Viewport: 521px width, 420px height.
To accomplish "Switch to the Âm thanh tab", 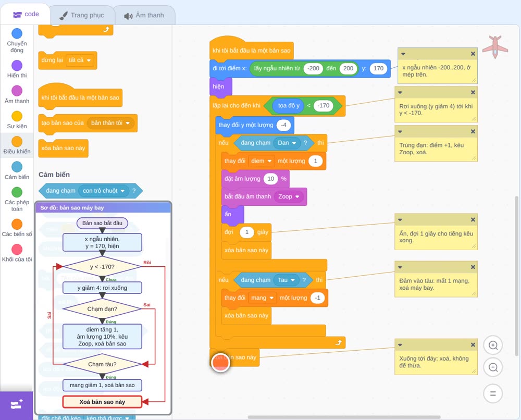I will 144,15.
